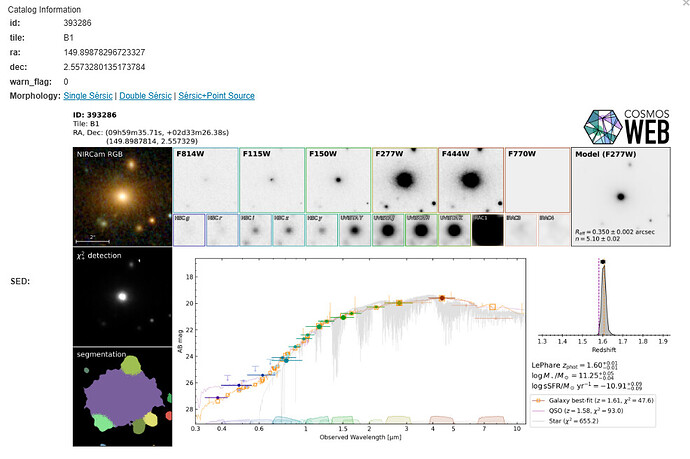Click the F444W cutout thumbnail
This screenshot has width=690, height=459.
point(471,180)
